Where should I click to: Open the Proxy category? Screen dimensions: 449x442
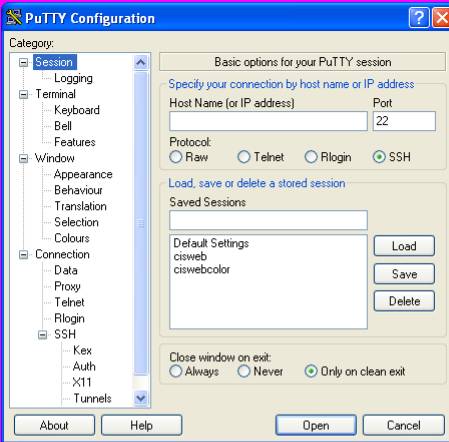(67, 286)
